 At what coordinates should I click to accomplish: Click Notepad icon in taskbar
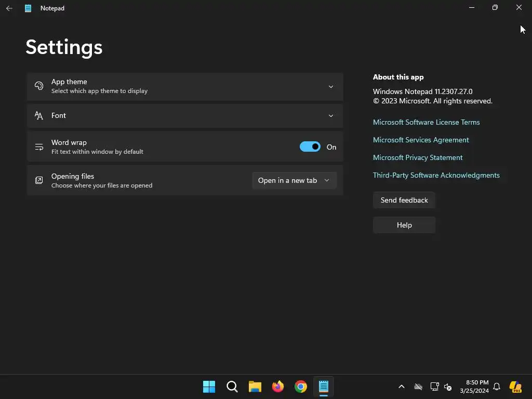click(x=324, y=387)
